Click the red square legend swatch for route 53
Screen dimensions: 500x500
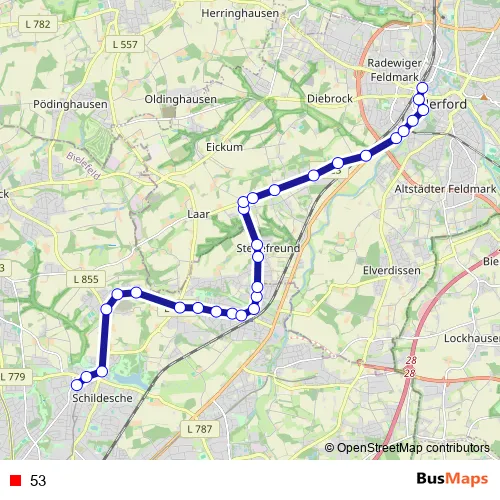15,480
